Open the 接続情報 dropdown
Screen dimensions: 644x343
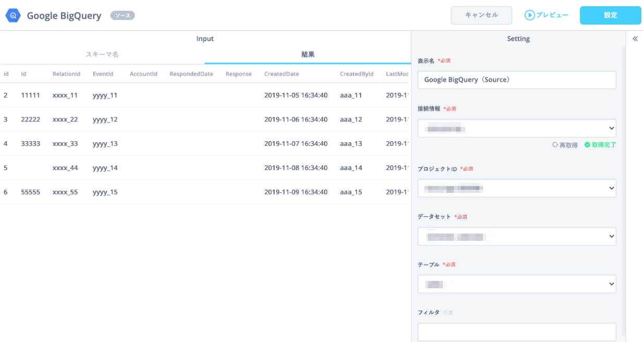[x=517, y=128]
